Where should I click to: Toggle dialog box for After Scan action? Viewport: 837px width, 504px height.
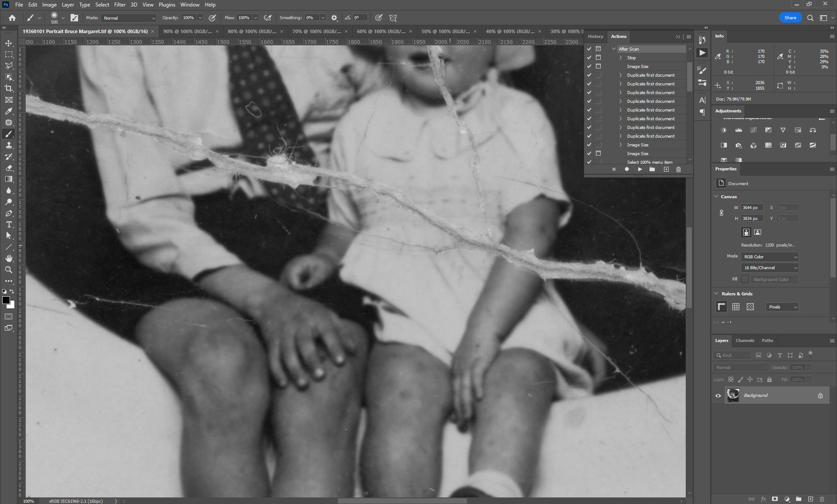(598, 49)
